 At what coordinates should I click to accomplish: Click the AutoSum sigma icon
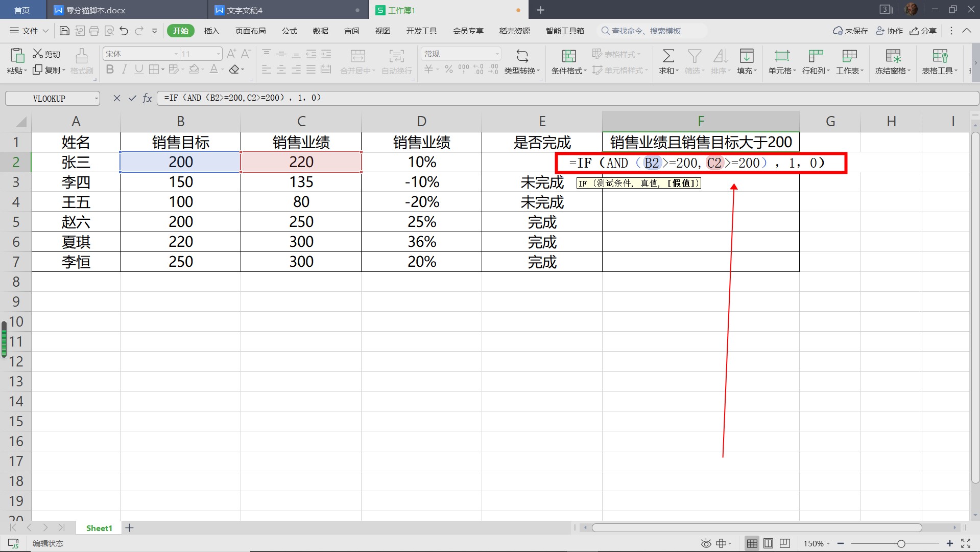pyautogui.click(x=668, y=55)
